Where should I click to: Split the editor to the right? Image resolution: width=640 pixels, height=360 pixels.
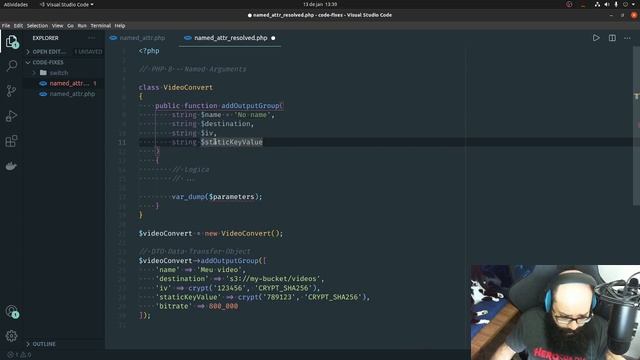(x=612, y=38)
